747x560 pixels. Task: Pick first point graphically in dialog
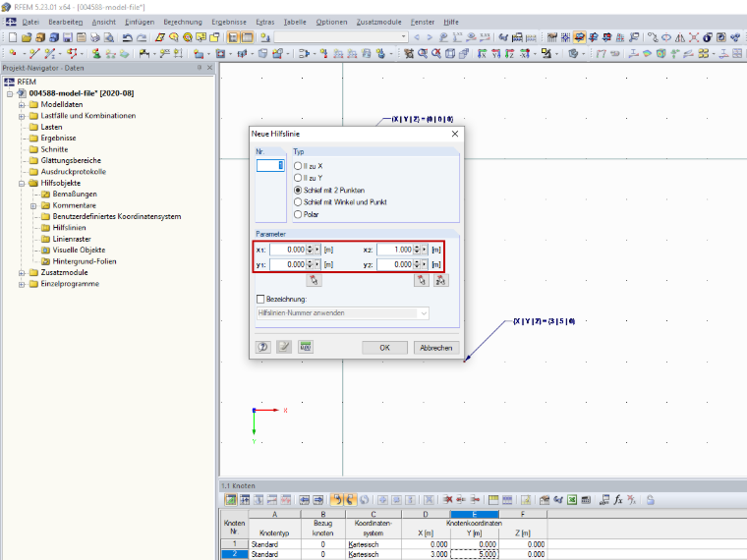[x=314, y=280]
